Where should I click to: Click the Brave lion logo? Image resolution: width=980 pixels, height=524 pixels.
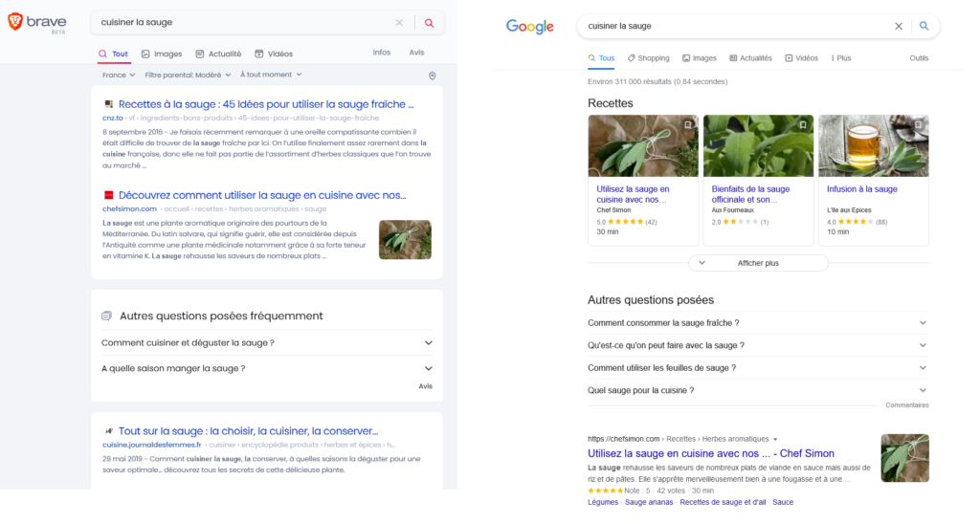[15, 22]
